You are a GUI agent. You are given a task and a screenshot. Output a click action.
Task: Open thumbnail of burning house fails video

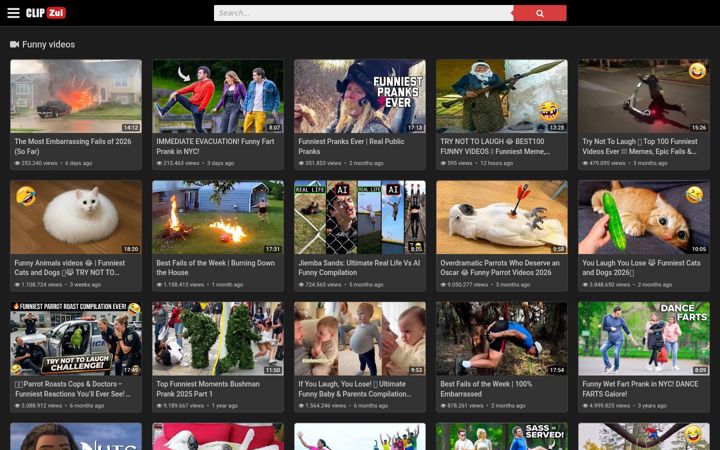point(76,96)
